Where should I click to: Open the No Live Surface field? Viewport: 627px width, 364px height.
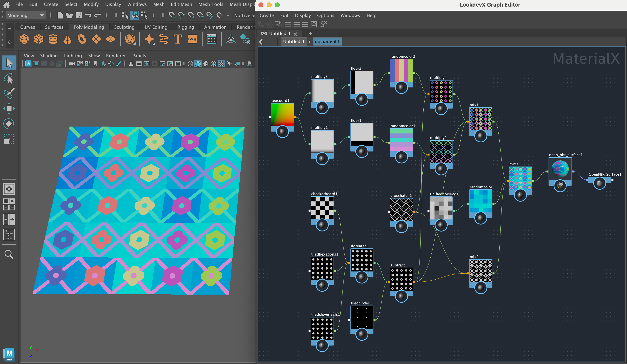click(x=244, y=15)
